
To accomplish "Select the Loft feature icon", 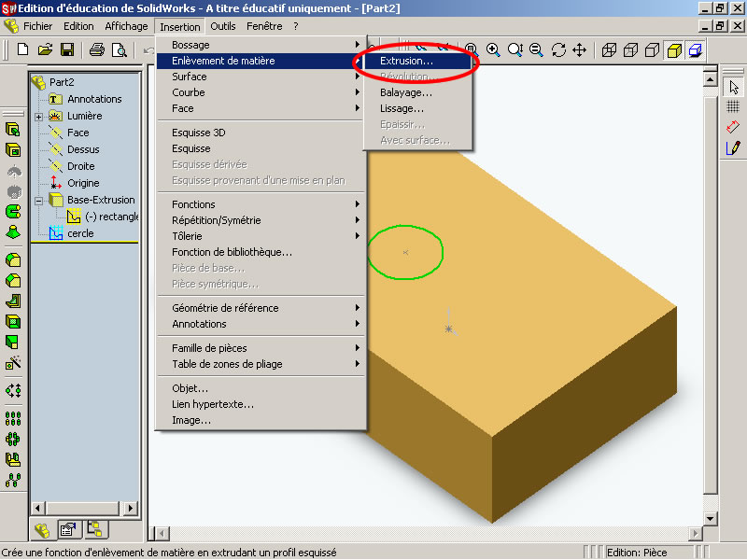I will 13,231.
